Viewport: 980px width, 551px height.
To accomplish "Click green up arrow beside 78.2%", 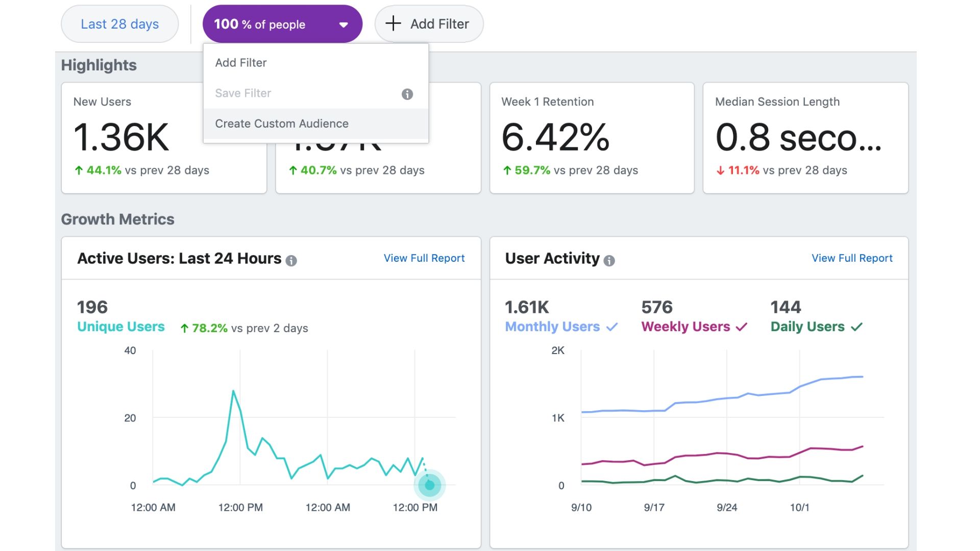I will click(185, 329).
